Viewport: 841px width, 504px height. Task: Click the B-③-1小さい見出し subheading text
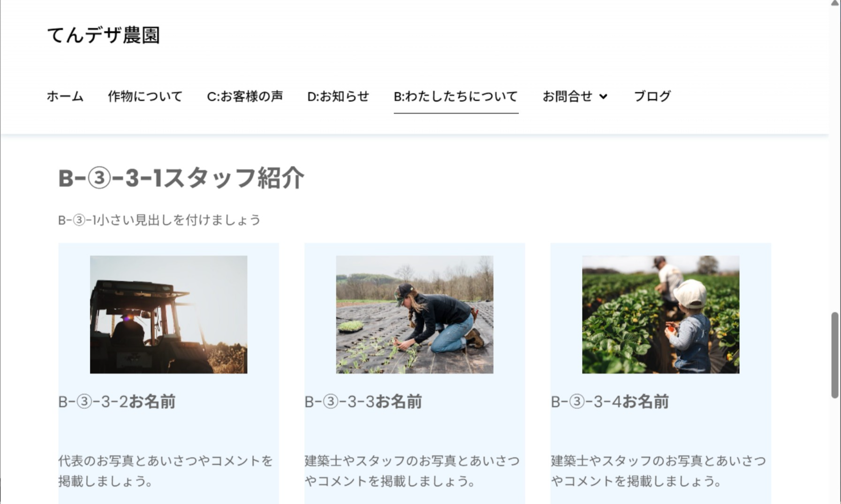(159, 220)
